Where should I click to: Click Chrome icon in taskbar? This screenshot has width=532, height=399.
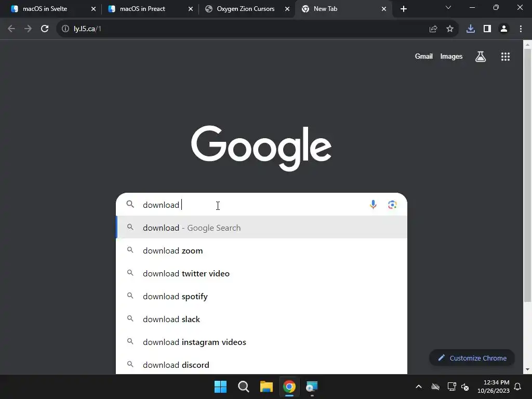289,387
